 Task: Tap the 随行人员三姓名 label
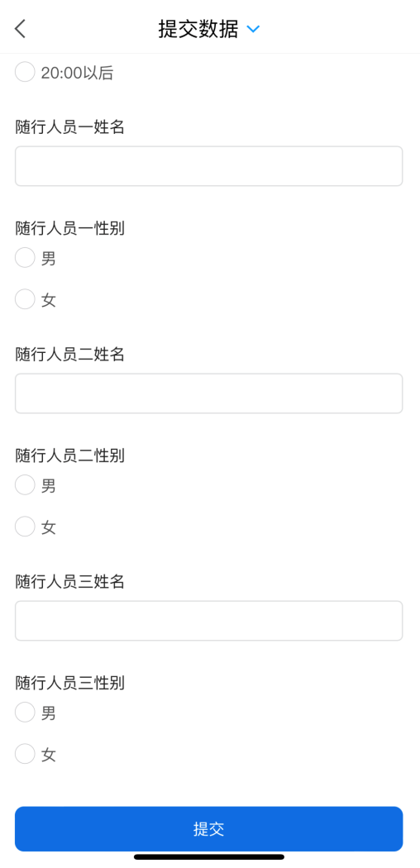(69, 582)
